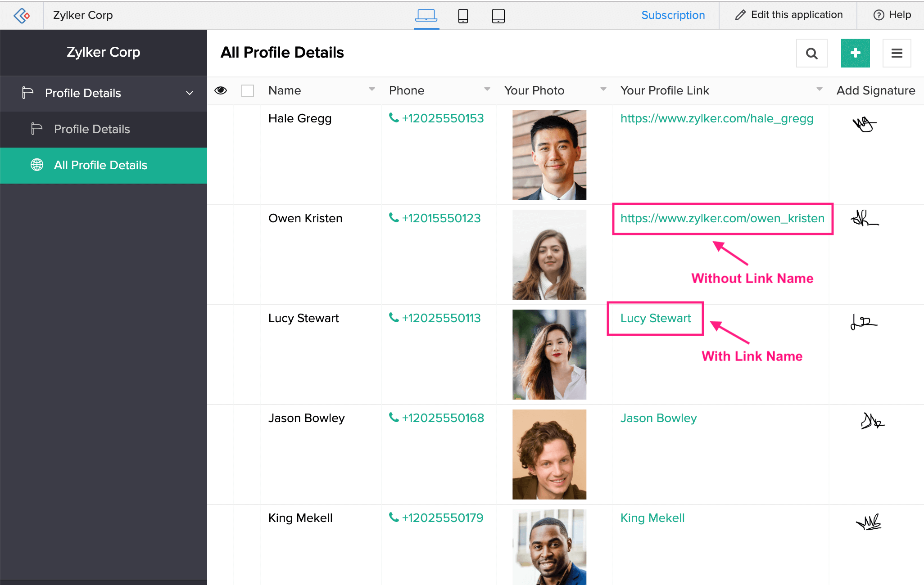Switch to desktop view icon
Screen dimensions: 924x585
(426, 16)
